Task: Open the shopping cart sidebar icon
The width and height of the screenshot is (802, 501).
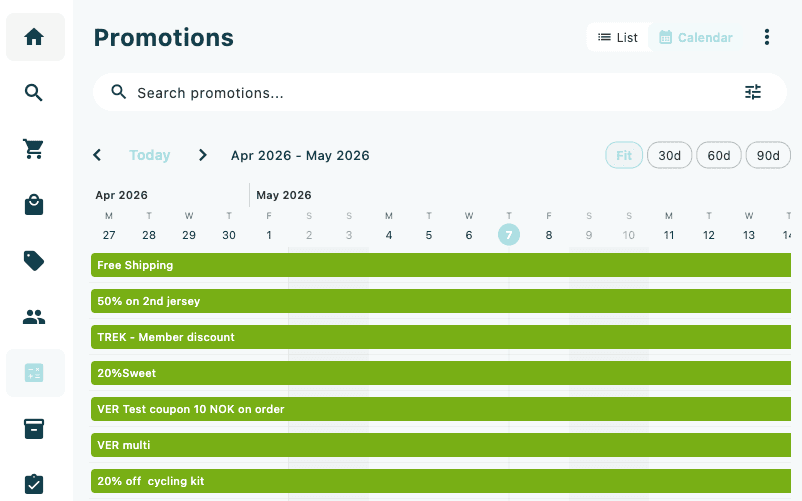Action: 34,149
